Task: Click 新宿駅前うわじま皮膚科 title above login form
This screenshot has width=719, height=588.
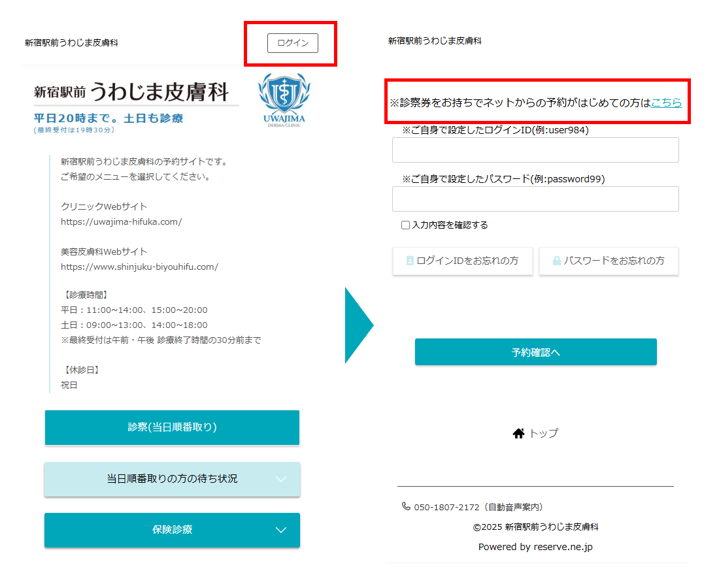Action: [x=435, y=41]
